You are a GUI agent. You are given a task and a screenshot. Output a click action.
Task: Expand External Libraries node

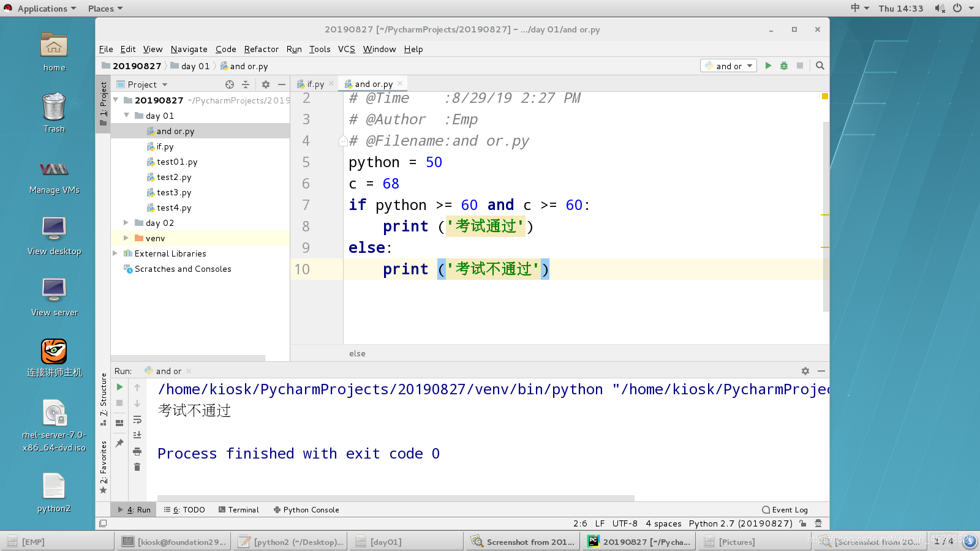pos(116,253)
